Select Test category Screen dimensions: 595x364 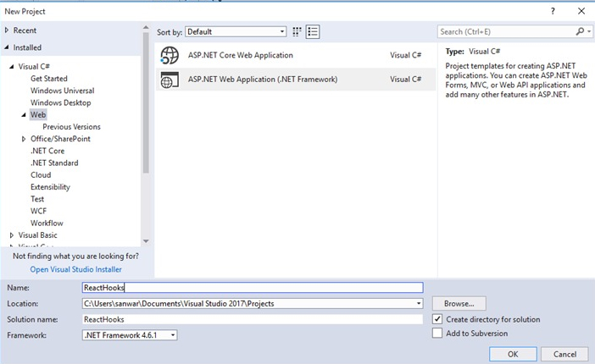coord(37,199)
